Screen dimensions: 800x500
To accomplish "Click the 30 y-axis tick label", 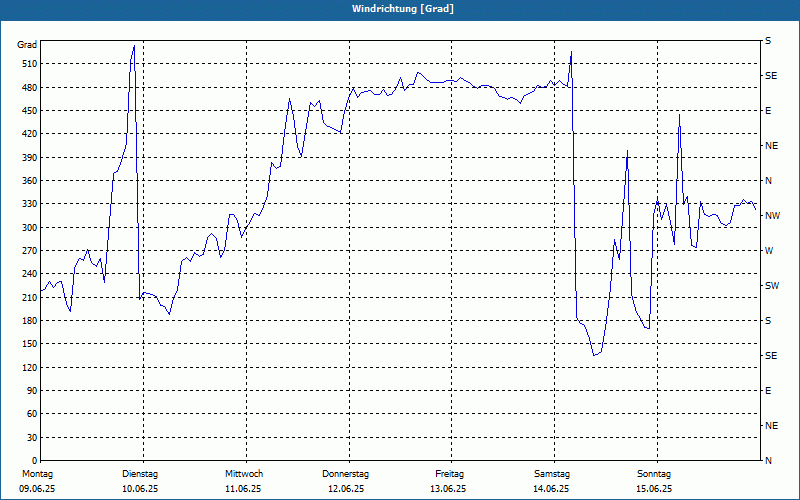I will (x=32, y=438).
